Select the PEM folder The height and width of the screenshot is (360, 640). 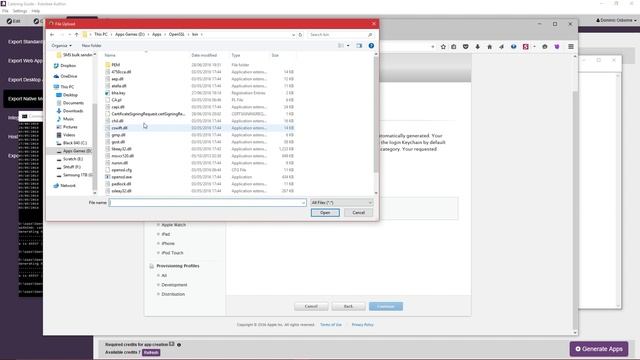[116, 65]
